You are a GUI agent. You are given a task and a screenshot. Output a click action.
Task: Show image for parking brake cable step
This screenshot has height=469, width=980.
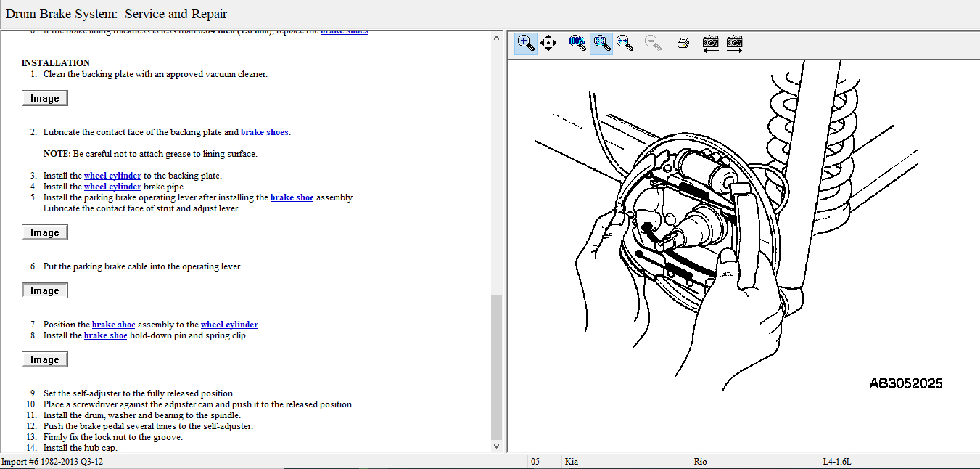coord(45,291)
